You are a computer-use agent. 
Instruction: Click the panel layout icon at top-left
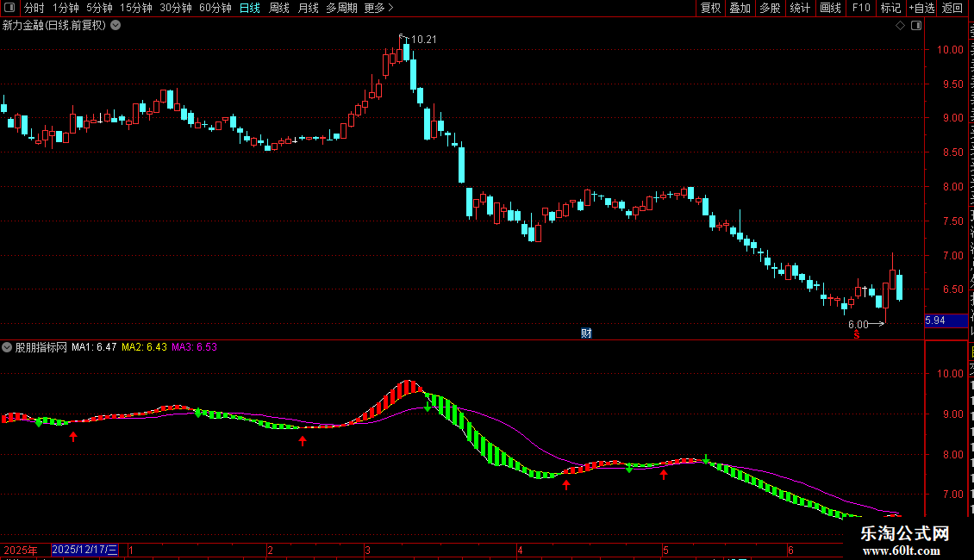(x=9, y=8)
